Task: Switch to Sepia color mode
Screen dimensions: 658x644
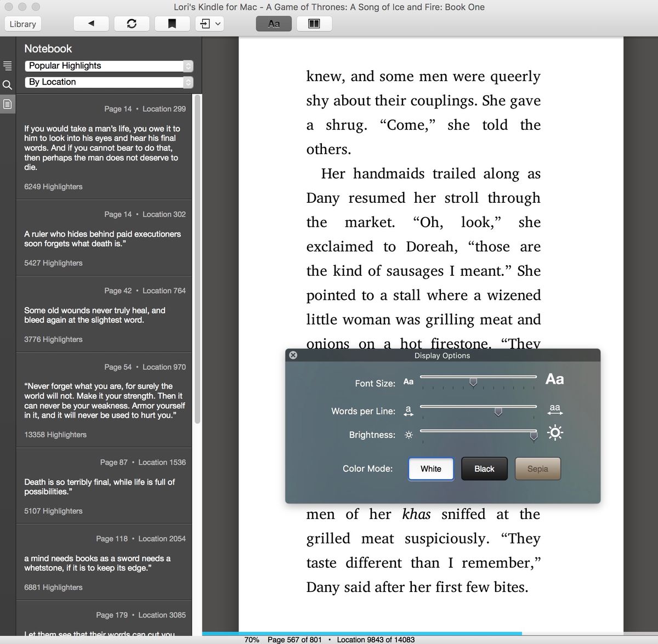Action: [537, 469]
